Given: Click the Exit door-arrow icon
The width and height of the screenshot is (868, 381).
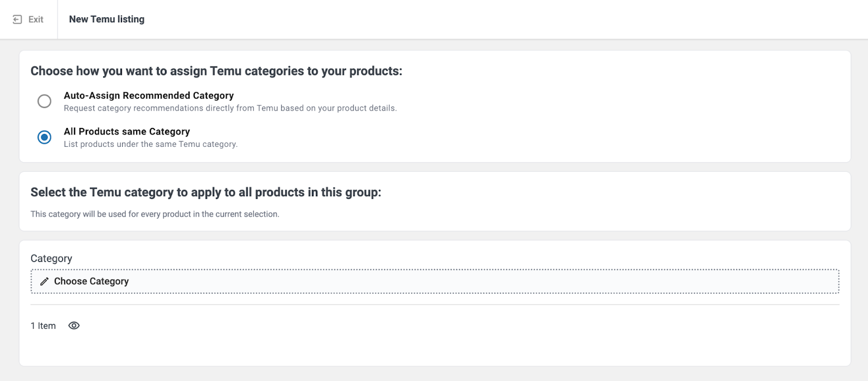Looking at the screenshot, I should coord(17,20).
